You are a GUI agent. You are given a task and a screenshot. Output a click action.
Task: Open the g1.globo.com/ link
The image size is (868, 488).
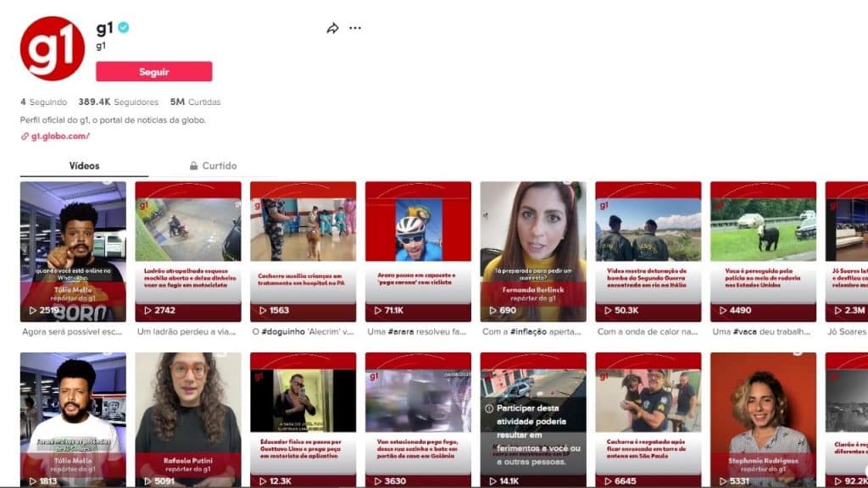pos(60,136)
